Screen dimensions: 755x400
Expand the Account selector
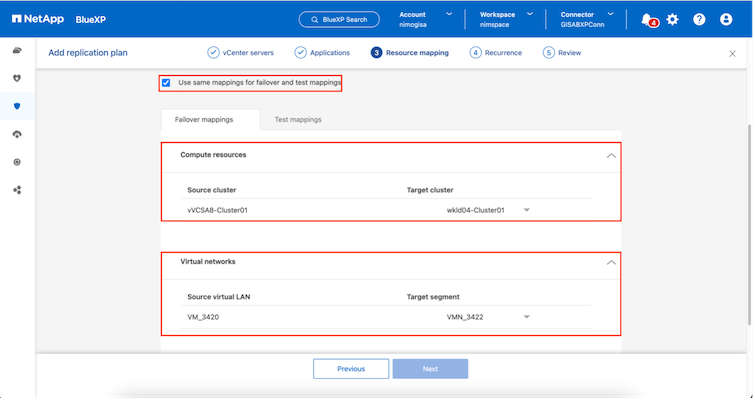pos(449,14)
